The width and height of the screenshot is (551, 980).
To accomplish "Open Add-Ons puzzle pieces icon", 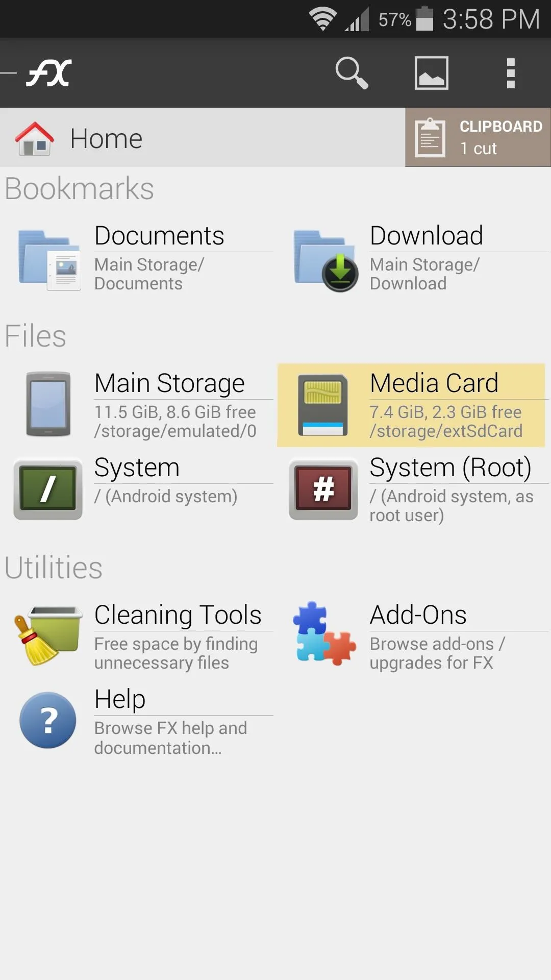I will (324, 633).
